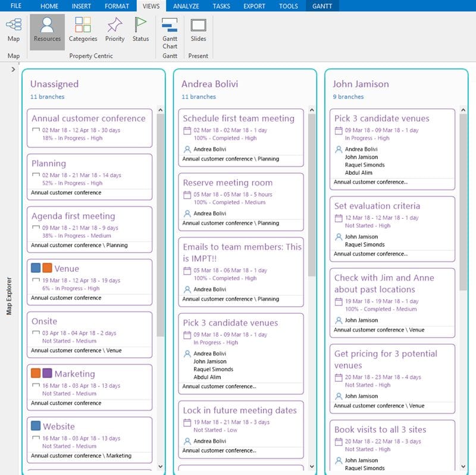Expand the Map Explorer sidebar

(x=12, y=68)
